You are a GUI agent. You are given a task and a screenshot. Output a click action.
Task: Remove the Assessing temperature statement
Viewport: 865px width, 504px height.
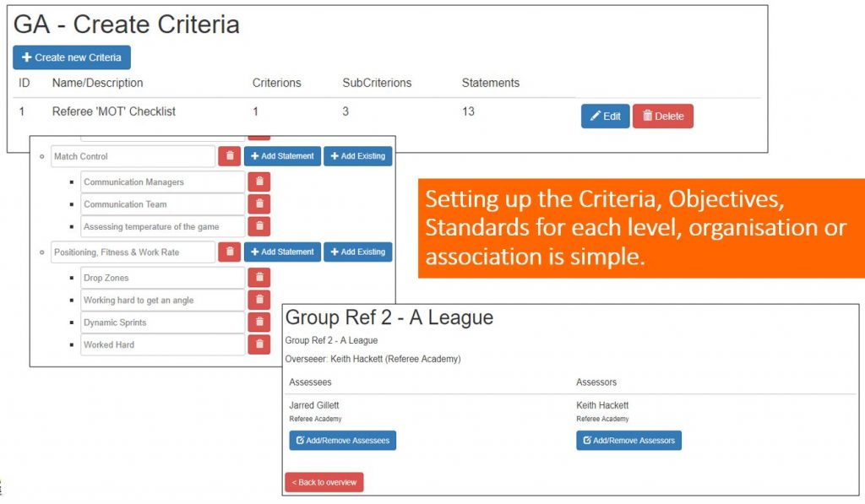(258, 226)
